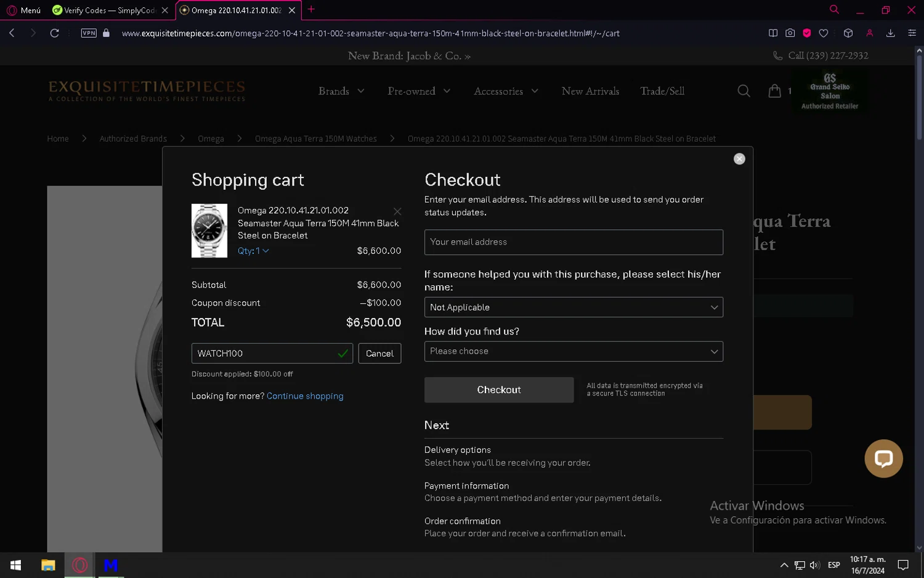Open the network status tray icon
This screenshot has height=578, width=924.
(800, 565)
